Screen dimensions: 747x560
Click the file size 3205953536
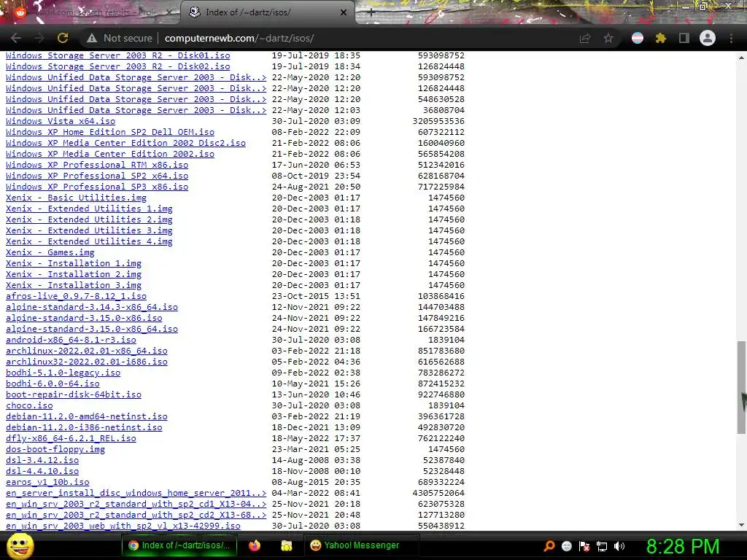pyautogui.click(x=438, y=121)
